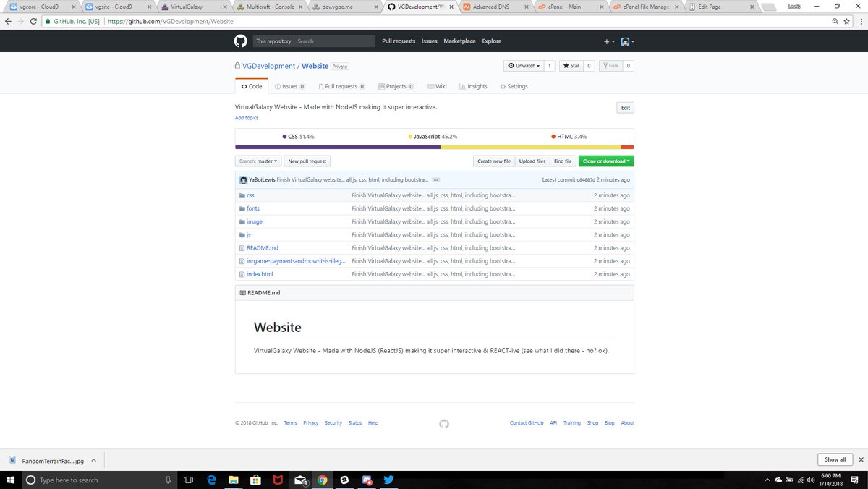The image size is (868, 489).
Task: Open the plus create-new dropdown
Action: click(x=609, y=42)
